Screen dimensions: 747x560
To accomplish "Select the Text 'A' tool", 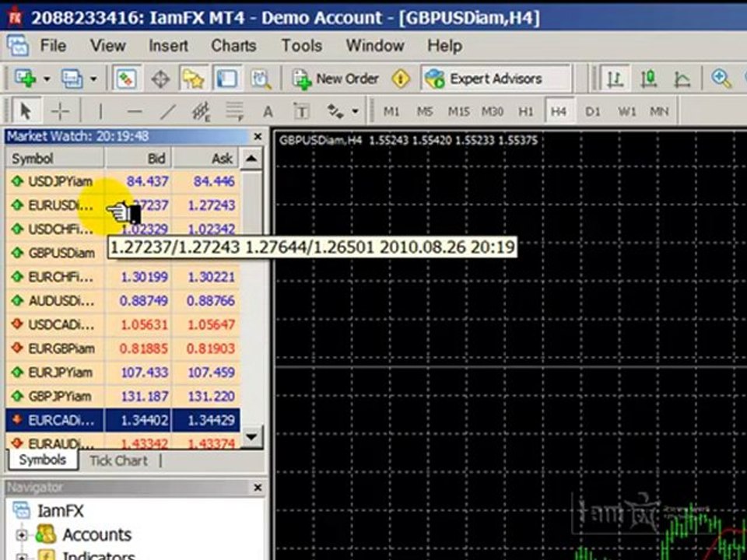I will click(x=268, y=112).
